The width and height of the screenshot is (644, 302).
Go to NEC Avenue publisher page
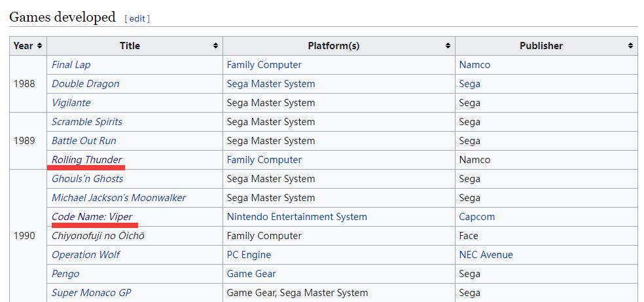(486, 255)
